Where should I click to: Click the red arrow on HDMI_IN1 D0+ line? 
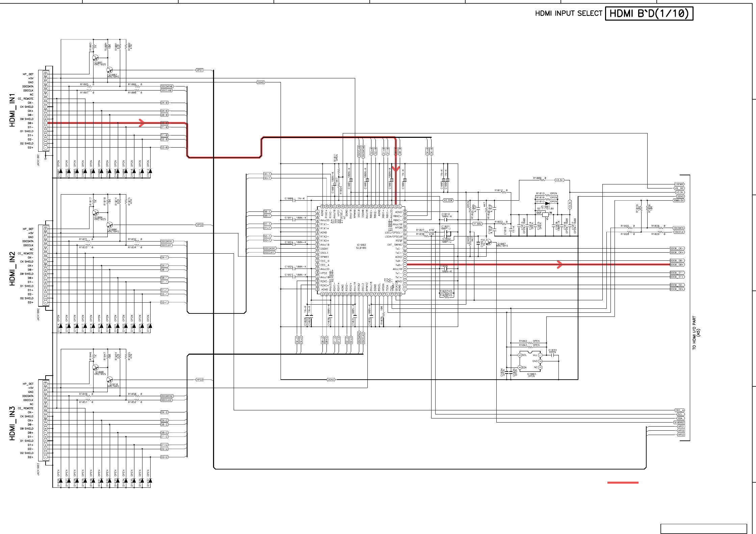(x=142, y=123)
